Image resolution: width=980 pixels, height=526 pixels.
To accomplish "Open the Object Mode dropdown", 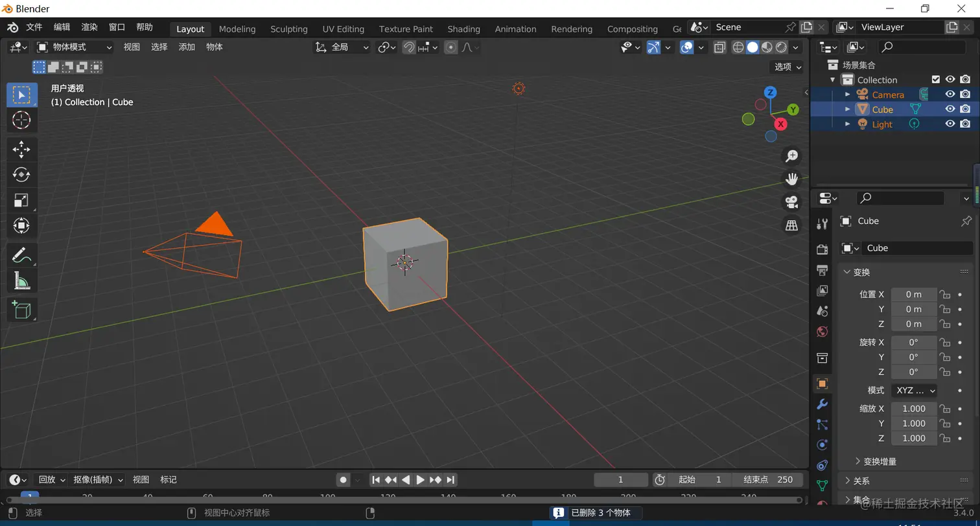I will click(74, 47).
